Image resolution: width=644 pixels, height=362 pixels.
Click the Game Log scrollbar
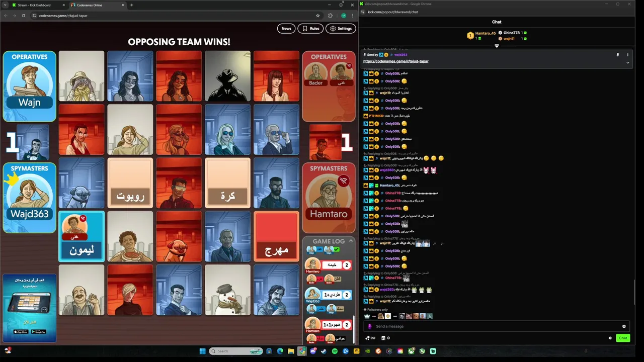click(354, 329)
